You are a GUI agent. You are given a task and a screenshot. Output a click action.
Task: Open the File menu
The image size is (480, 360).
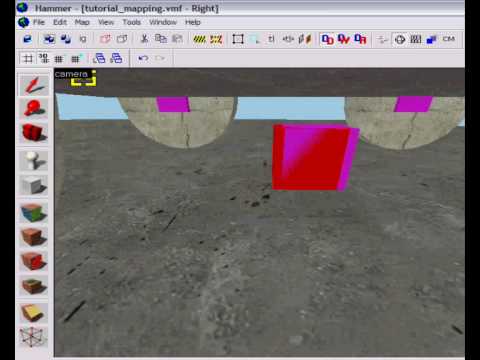pyautogui.click(x=39, y=22)
